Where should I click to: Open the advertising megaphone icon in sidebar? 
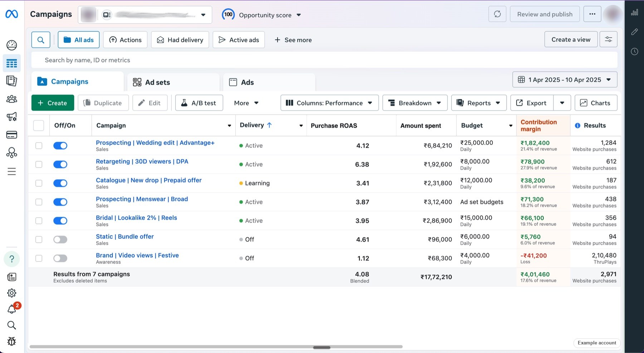pos(11,117)
